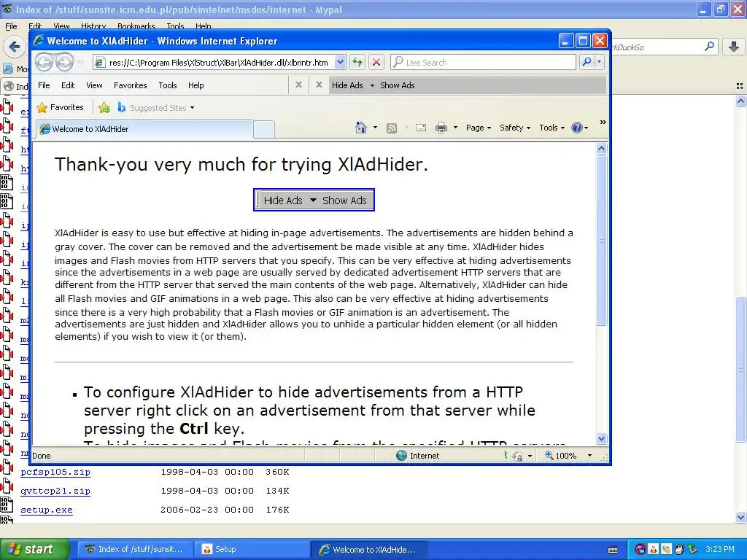
Task: Open the IE View menu
Action: pos(94,85)
